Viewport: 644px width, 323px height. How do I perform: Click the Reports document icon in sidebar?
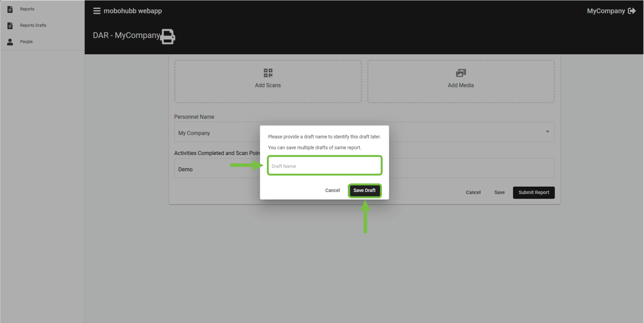[x=10, y=9]
